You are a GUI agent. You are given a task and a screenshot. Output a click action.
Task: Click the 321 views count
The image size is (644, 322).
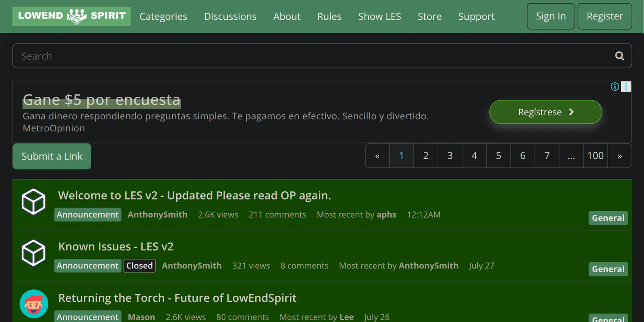coord(251,266)
